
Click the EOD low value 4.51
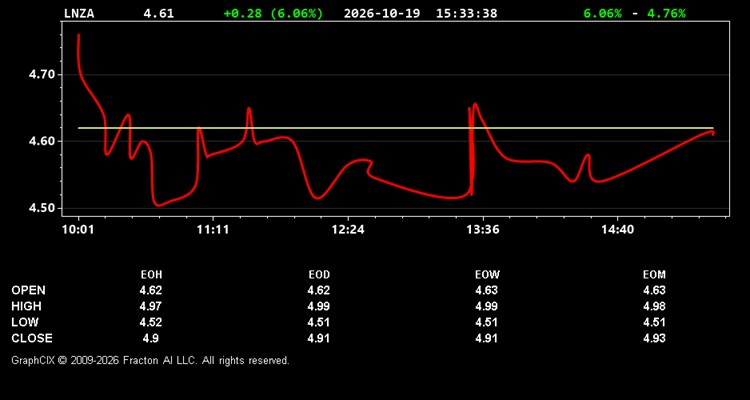tap(319, 322)
